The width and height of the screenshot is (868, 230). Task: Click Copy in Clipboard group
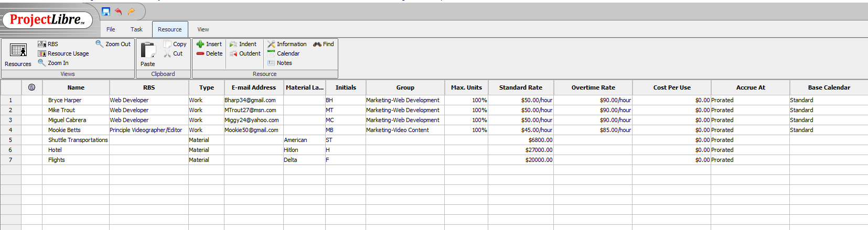pyautogui.click(x=175, y=44)
